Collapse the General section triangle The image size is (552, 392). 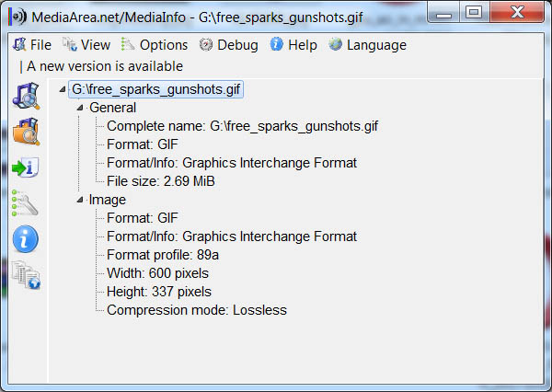pos(80,108)
